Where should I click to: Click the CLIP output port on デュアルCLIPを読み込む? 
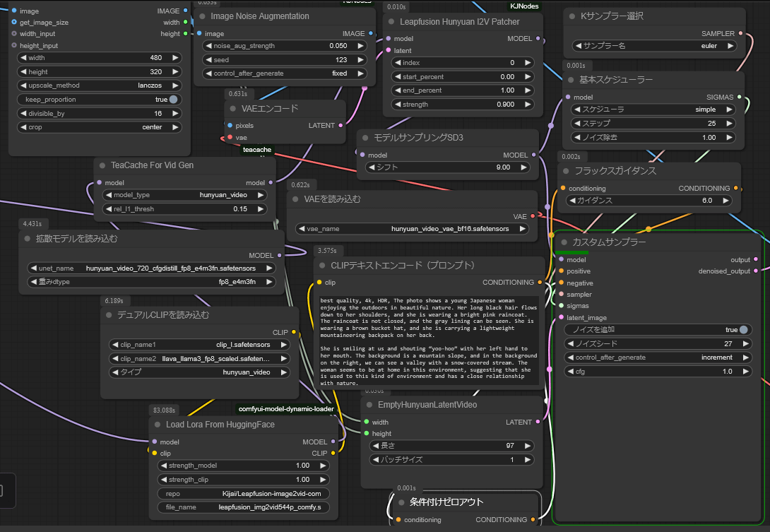tap(294, 332)
